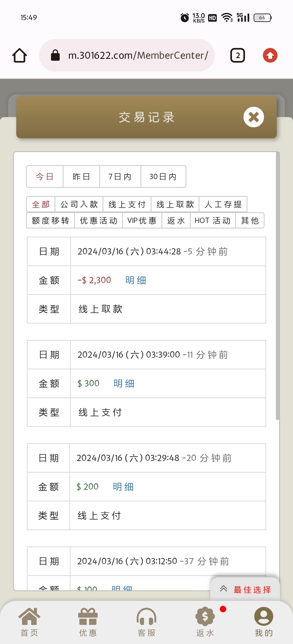The width and height of the screenshot is (293, 644).
Task: Close the transaction records dialog
Action: 254,117
